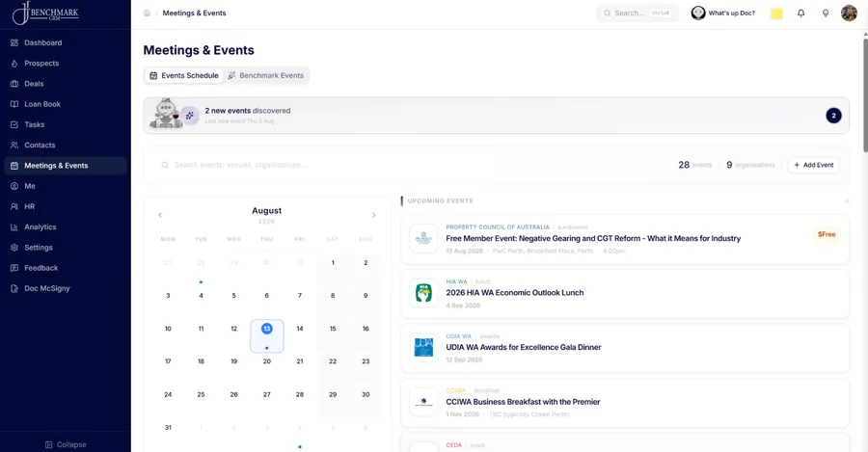Switch to the Benchmark Events tab

point(266,75)
